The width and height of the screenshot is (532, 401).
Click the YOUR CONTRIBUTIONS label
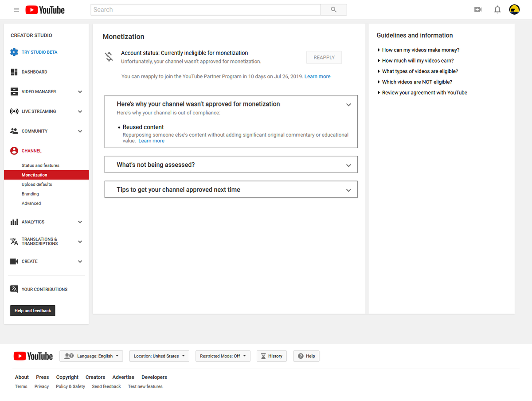[45, 289]
